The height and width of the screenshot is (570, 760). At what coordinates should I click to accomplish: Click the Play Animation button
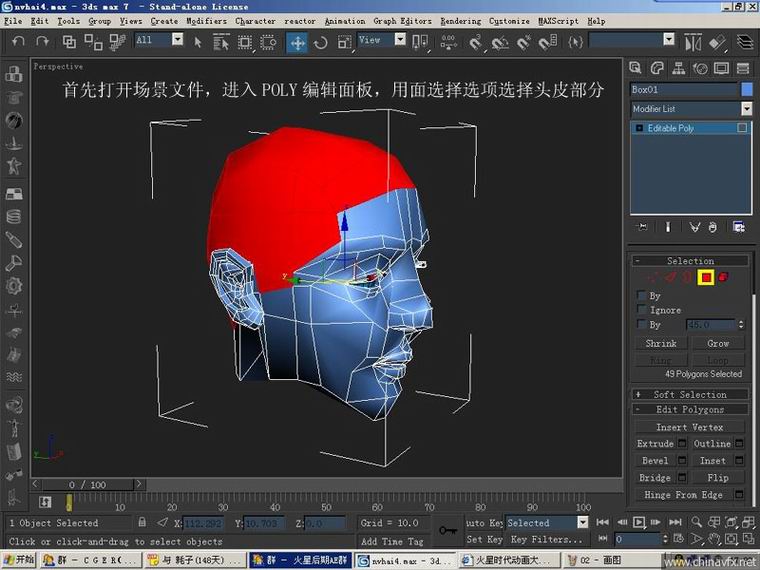[639, 522]
